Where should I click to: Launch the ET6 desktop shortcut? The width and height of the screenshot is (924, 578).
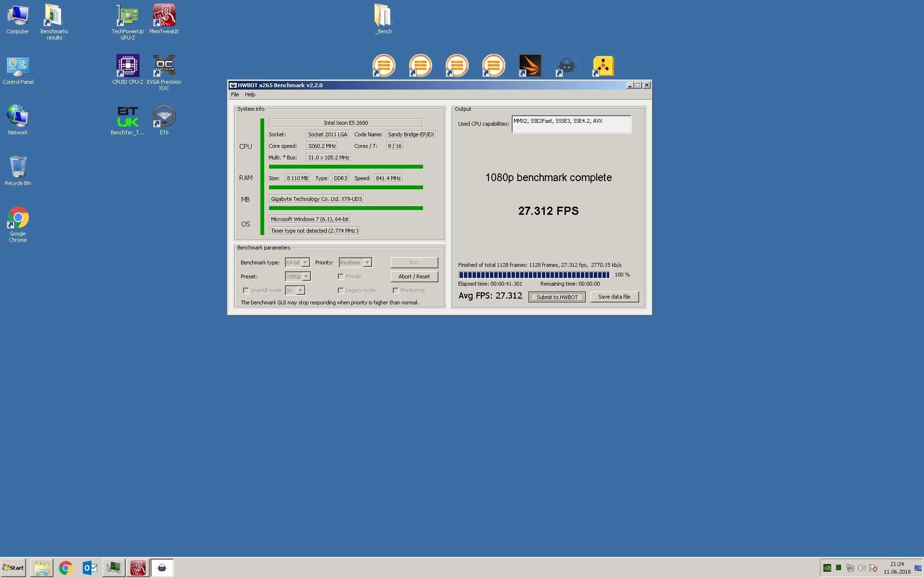point(164,120)
